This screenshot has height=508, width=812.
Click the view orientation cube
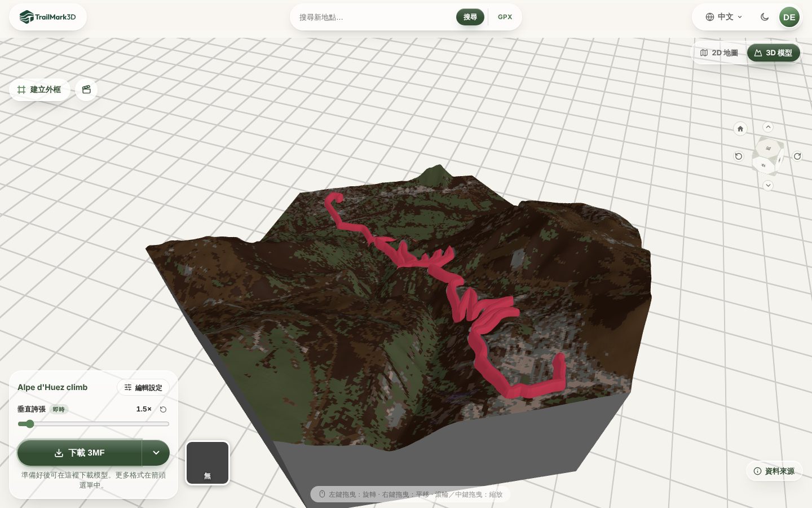click(x=768, y=156)
